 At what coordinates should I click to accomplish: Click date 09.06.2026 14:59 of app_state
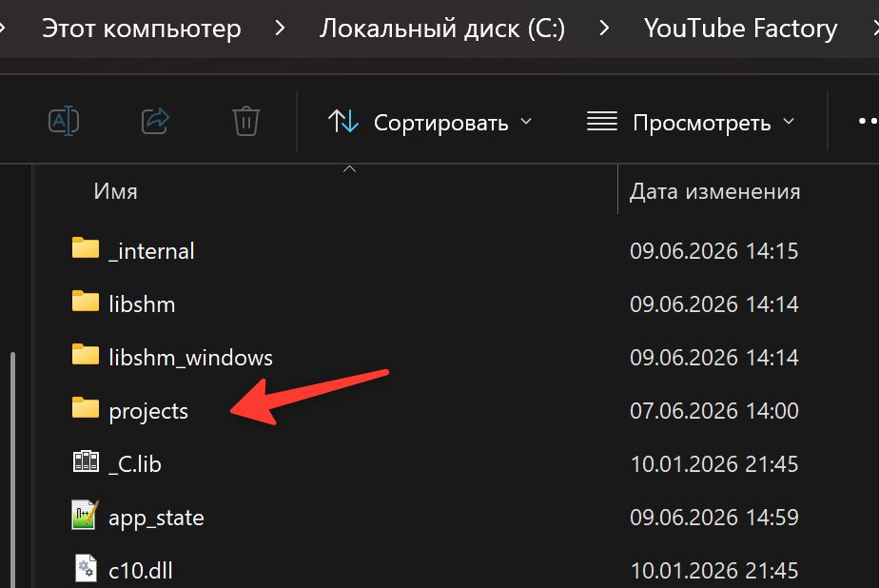[x=714, y=518]
